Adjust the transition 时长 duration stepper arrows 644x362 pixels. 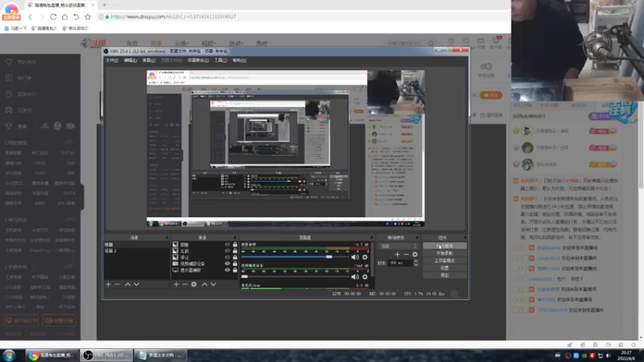(415, 263)
